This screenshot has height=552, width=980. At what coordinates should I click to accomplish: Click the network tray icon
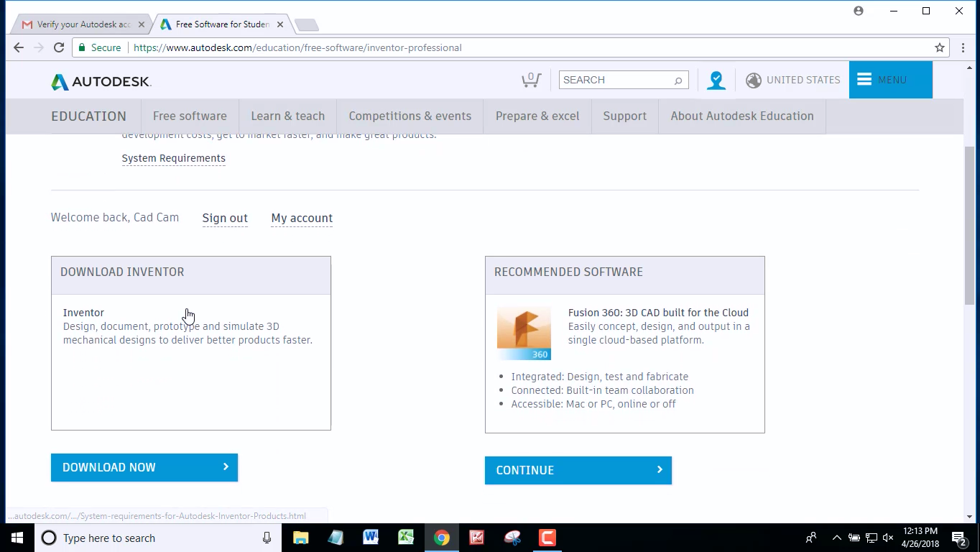pyautogui.click(x=871, y=538)
